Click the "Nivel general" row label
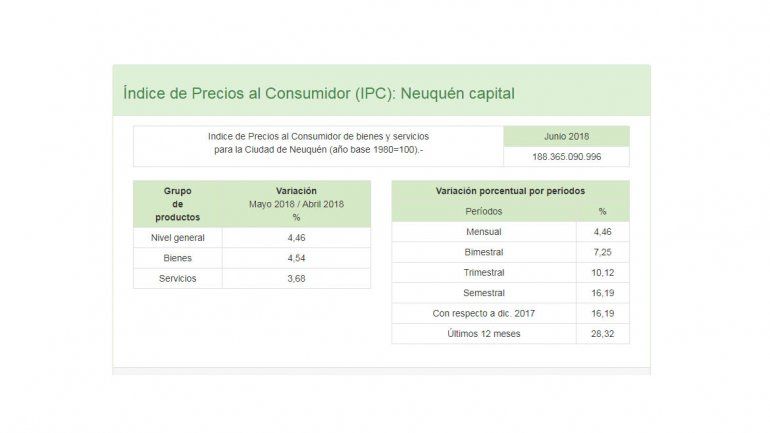 click(178, 238)
